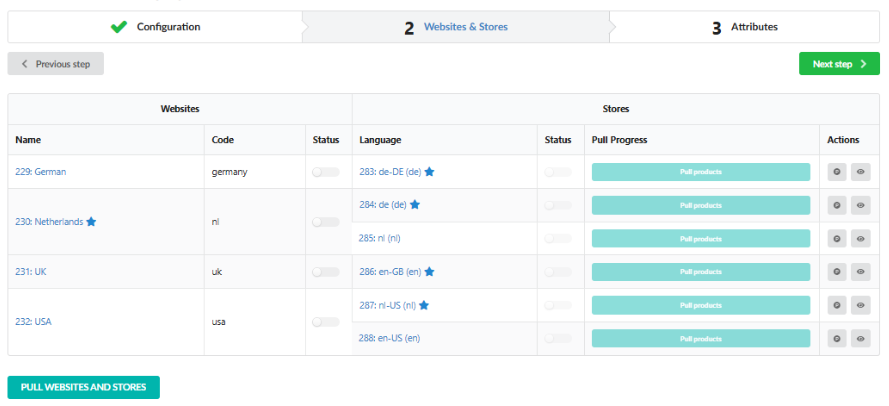Screen dimensions: 889x406
Task: Click the blue star beside 230: Netherlands
Action: click(x=91, y=222)
